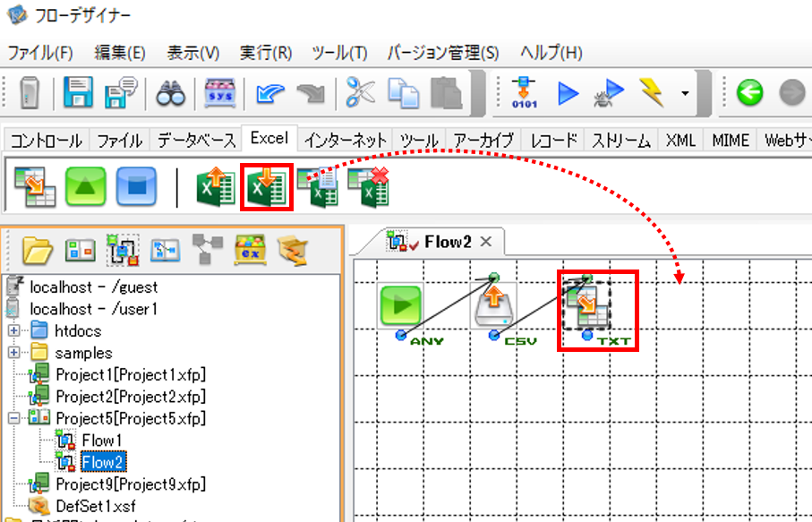Click the server connection icon in toolbar
This screenshot has height=522, width=812.
pos(30,93)
